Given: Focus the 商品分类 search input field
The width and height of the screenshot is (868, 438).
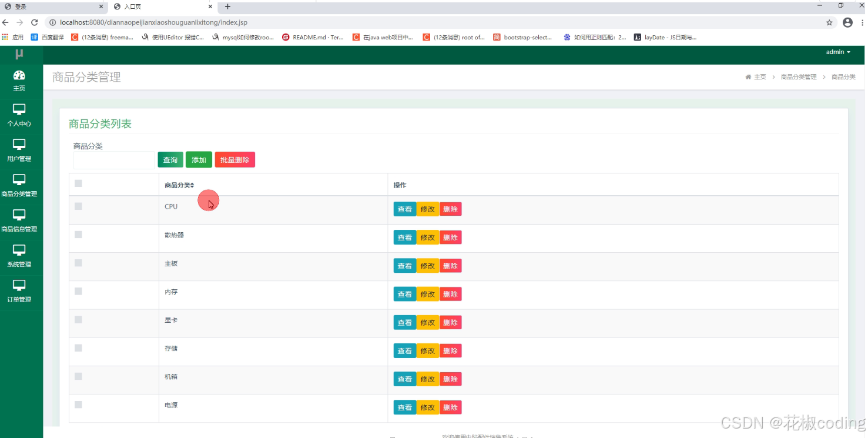Looking at the screenshot, I should (114, 160).
